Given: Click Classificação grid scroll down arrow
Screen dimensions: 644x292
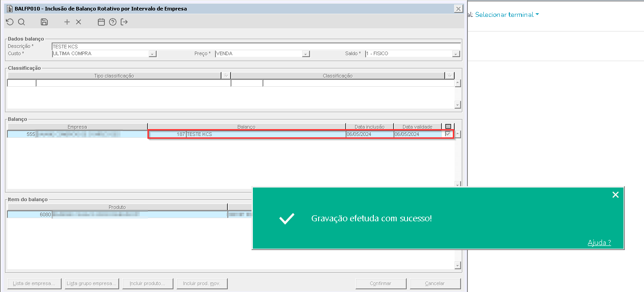Looking at the screenshot, I should coord(458,105).
